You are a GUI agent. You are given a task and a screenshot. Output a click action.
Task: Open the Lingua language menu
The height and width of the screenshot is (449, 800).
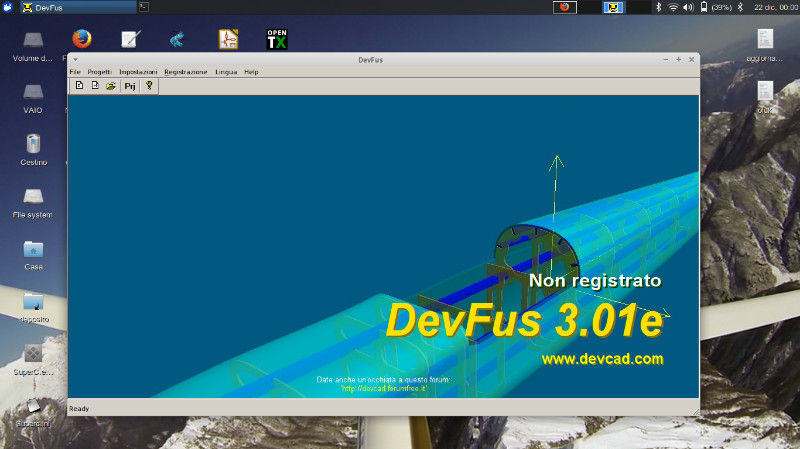[x=226, y=72]
